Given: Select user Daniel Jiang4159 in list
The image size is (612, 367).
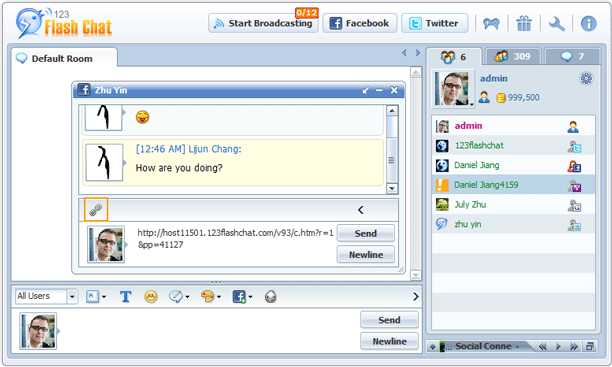Looking at the screenshot, I should coord(513,185).
